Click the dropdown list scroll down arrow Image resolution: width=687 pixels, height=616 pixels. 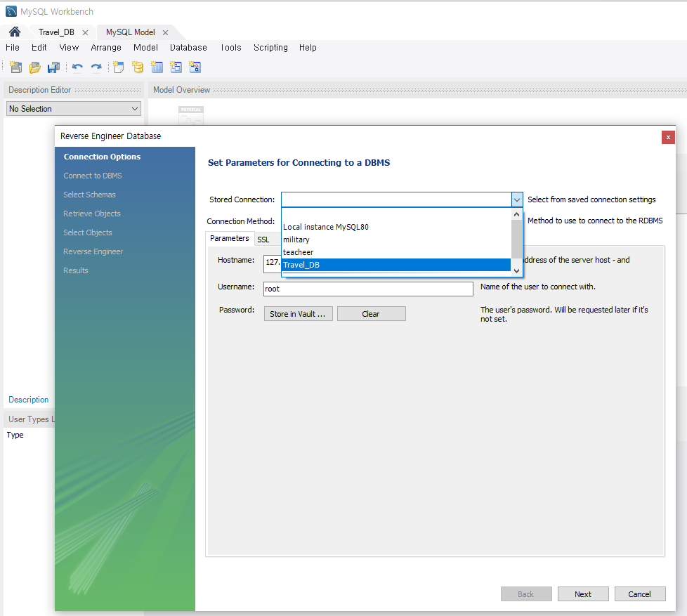tap(516, 271)
